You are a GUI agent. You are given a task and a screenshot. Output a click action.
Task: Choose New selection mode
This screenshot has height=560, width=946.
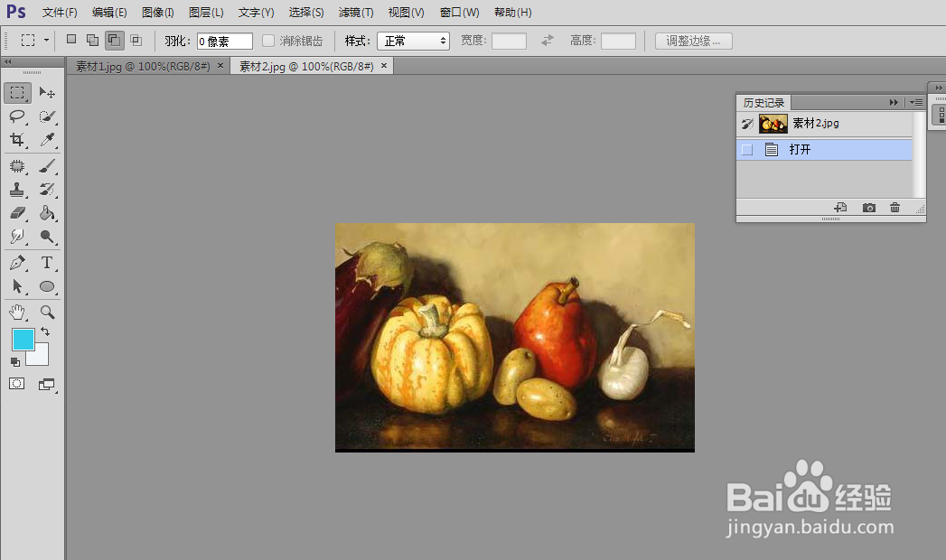(71, 40)
